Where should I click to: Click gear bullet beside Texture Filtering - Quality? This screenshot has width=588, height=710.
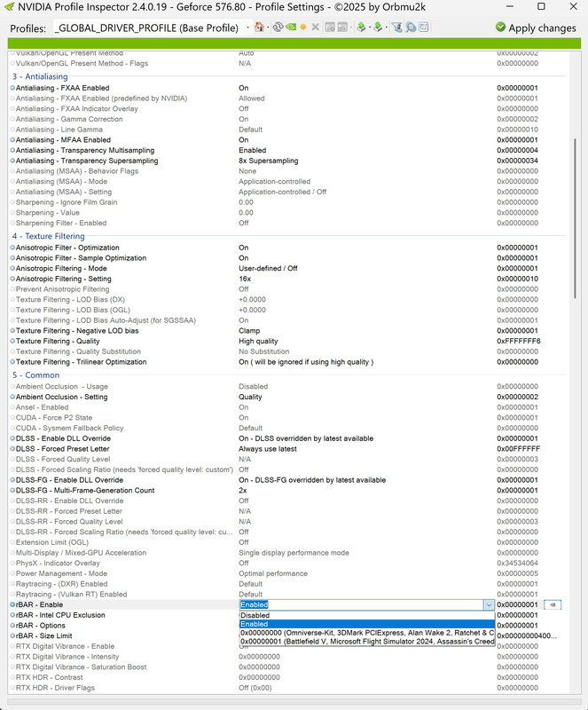[x=12, y=342]
